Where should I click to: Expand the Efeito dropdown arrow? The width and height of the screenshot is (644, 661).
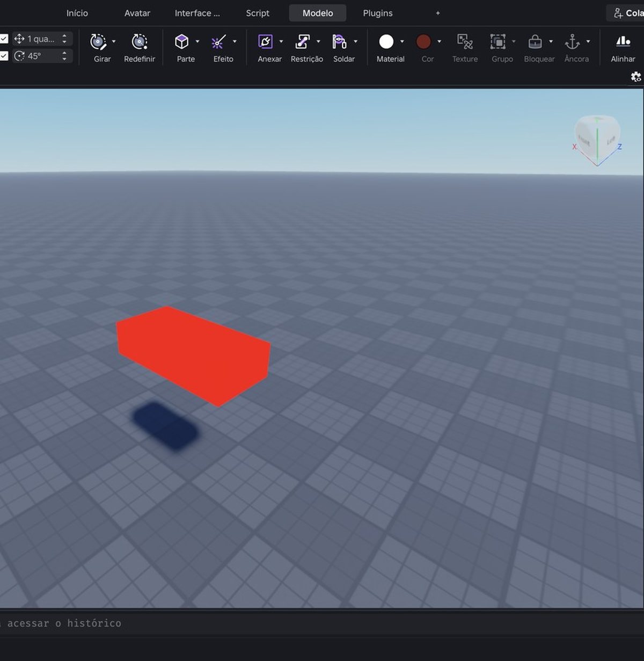click(235, 42)
